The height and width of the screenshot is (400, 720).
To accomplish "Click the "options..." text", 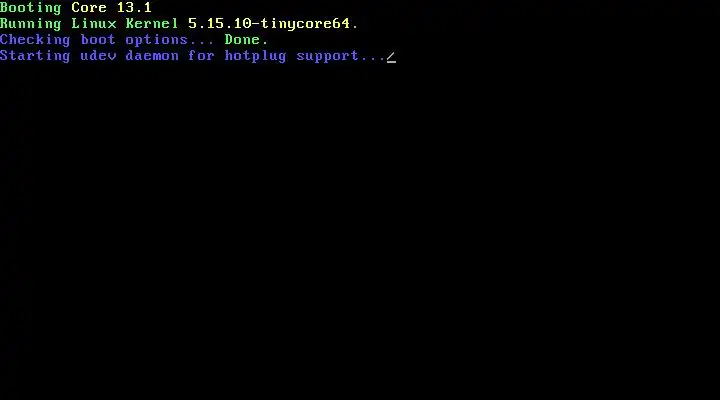I will pyautogui.click(x=170, y=40).
